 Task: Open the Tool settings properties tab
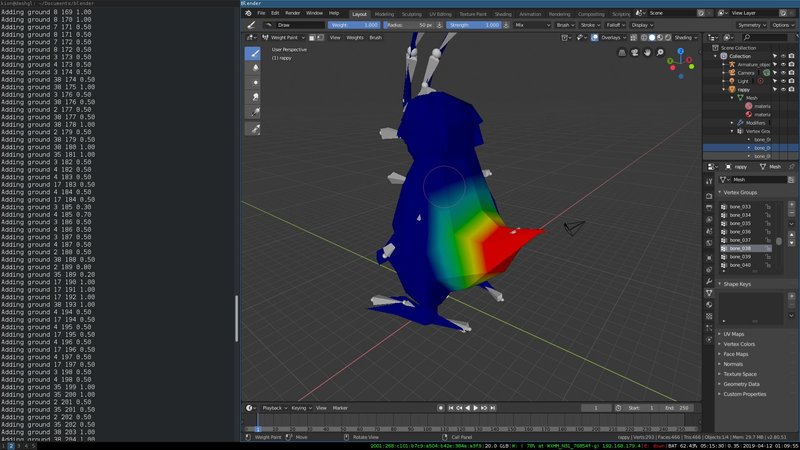click(709, 181)
